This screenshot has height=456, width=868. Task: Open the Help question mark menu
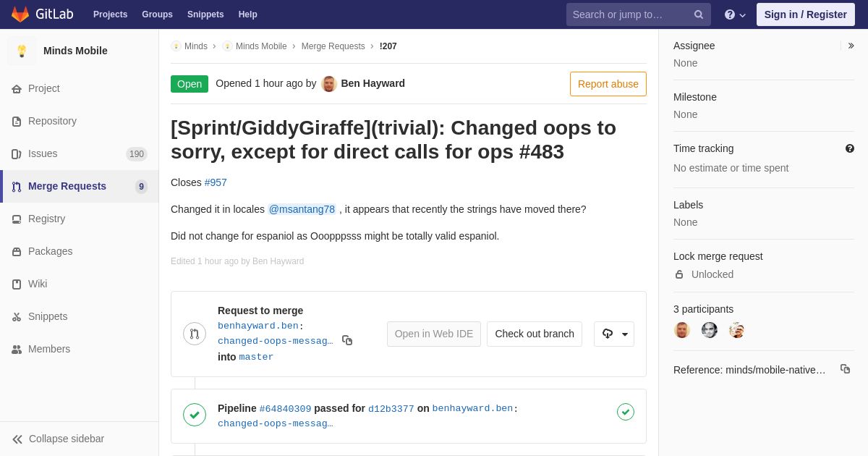[735, 14]
